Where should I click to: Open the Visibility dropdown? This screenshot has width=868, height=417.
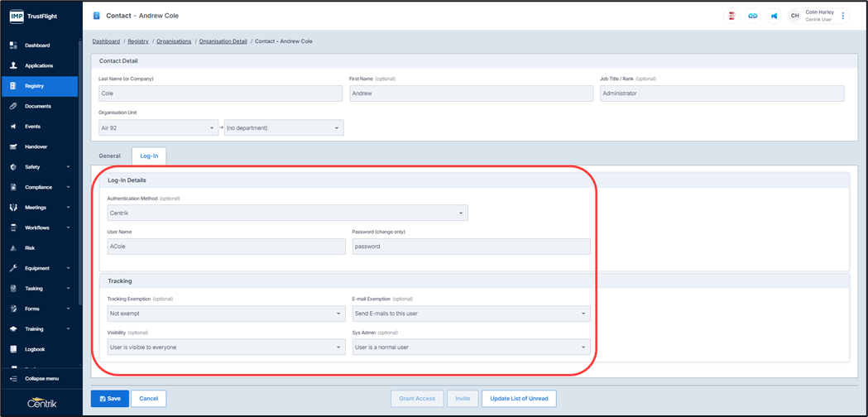[225, 347]
